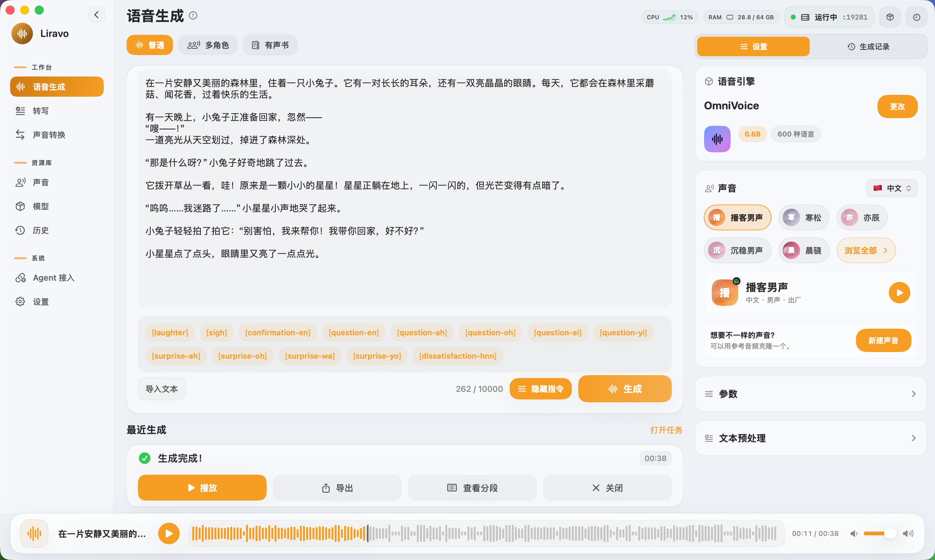Click the playhead marker on waveform
935x560 pixels.
click(368, 533)
